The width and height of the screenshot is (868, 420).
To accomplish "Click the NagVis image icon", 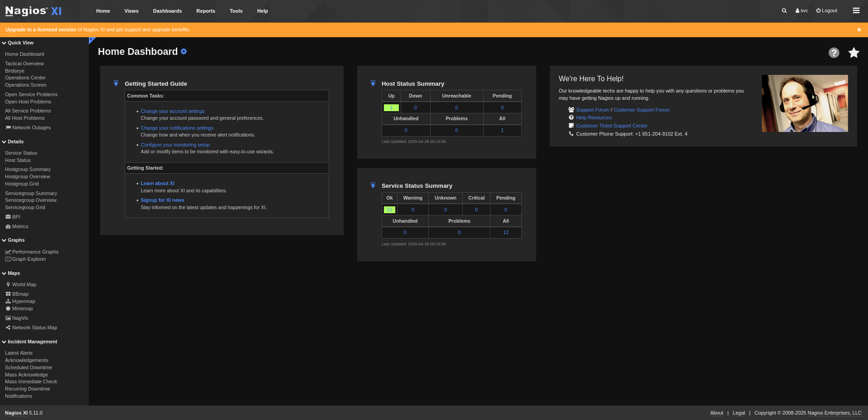I will [x=8, y=318].
